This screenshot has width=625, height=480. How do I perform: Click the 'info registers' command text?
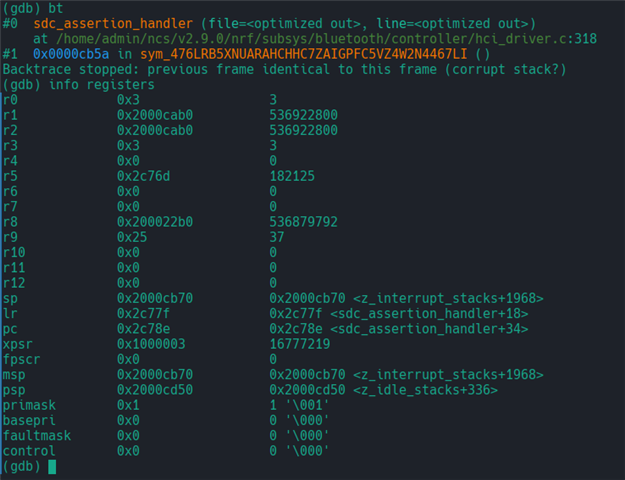click(102, 85)
